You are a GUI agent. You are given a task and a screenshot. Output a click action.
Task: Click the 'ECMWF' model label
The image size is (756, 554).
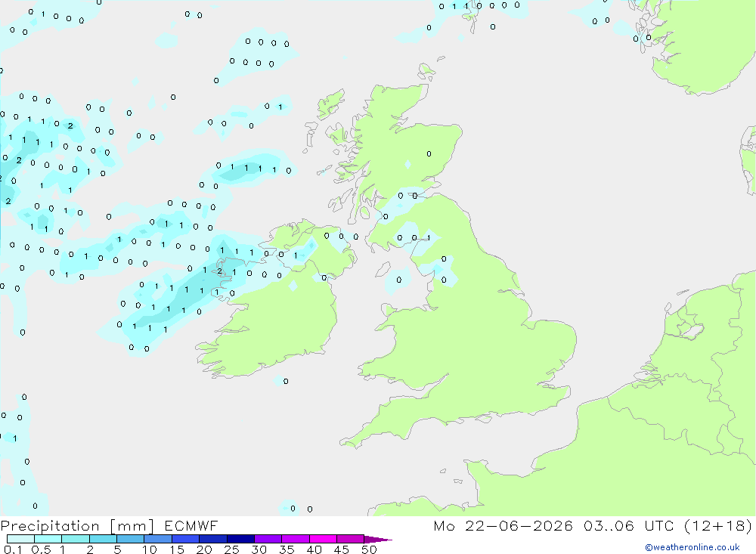pos(191,525)
